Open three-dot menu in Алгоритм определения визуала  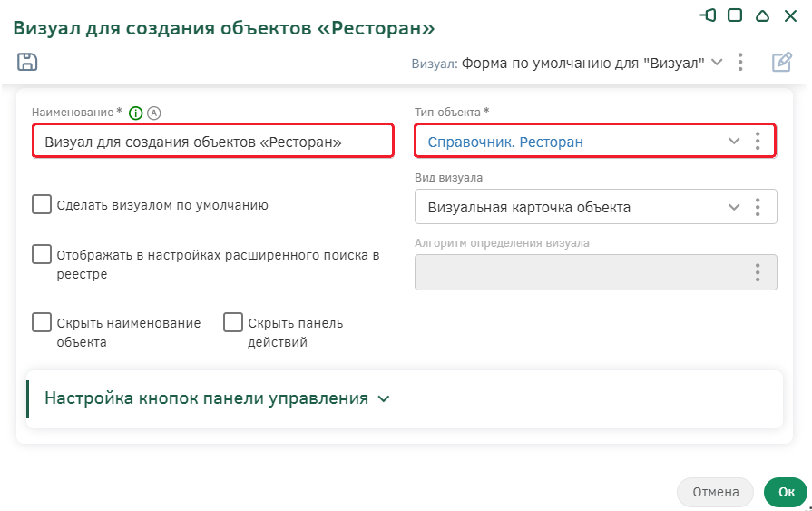[x=758, y=272]
